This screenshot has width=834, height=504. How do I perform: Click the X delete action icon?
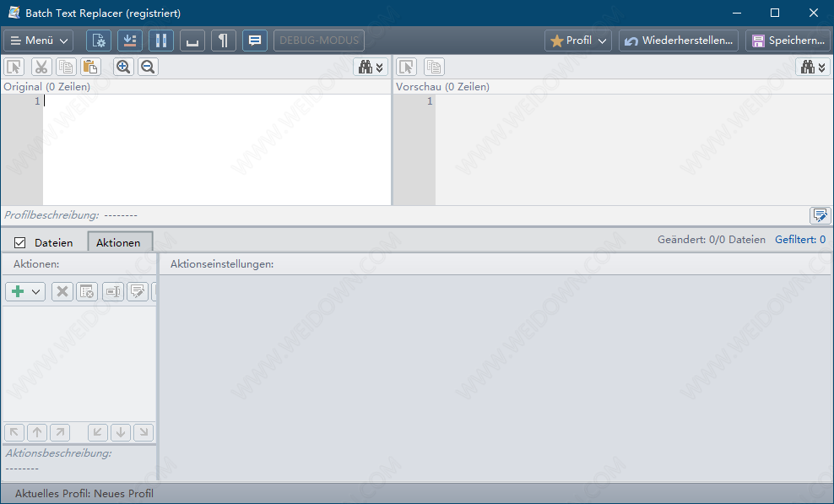[62, 291]
